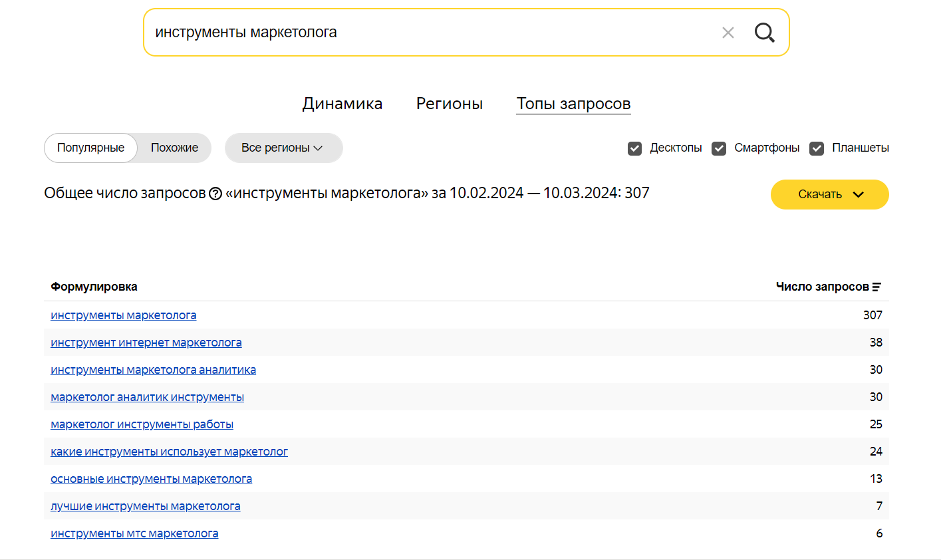
Task: Disable the Планшеты checkbox
Action: point(817,148)
